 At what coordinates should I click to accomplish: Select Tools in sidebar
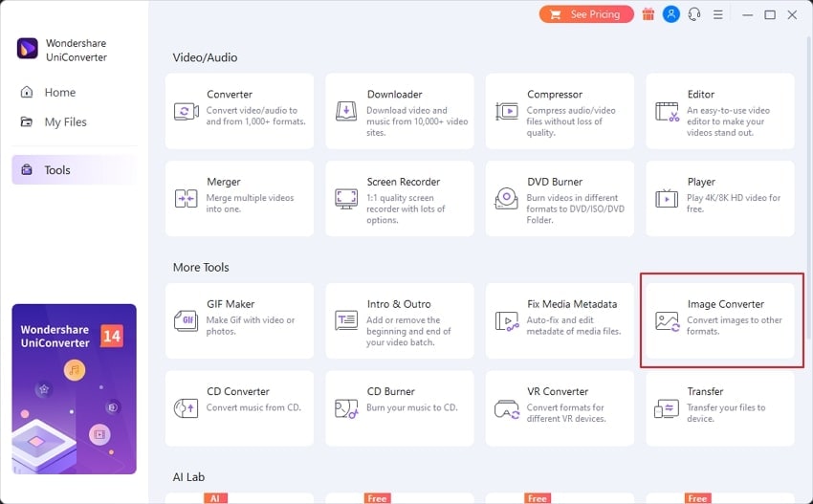point(75,169)
